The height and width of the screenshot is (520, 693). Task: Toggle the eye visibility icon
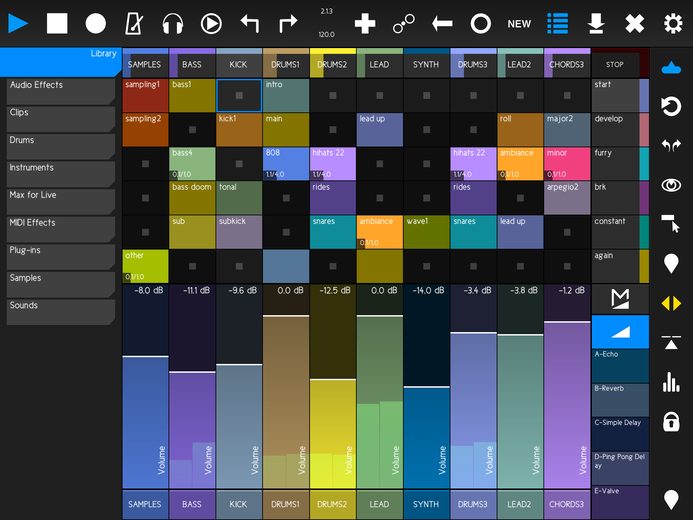(671, 185)
